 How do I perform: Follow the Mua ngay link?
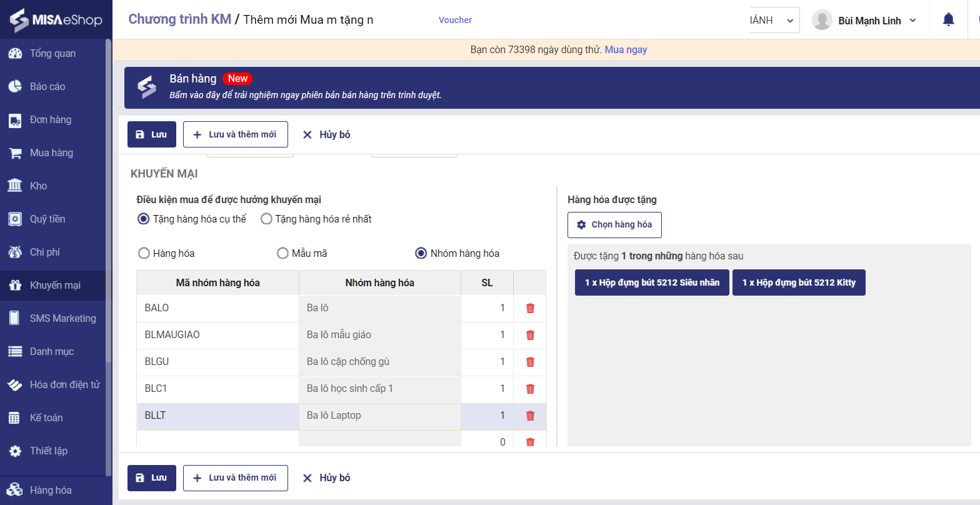coord(626,49)
